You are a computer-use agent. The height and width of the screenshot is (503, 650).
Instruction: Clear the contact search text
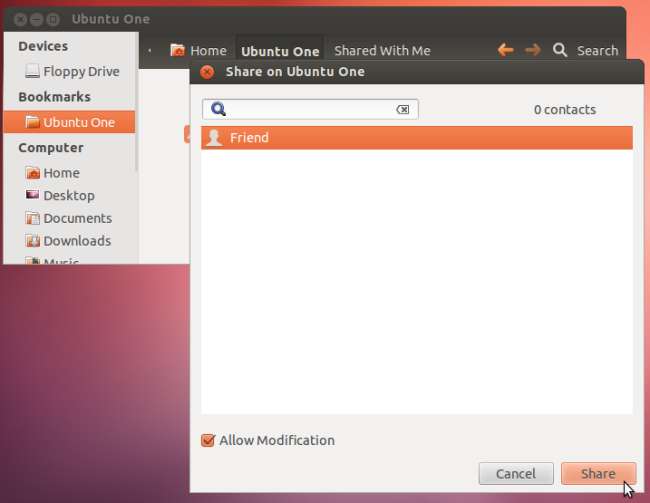click(403, 109)
